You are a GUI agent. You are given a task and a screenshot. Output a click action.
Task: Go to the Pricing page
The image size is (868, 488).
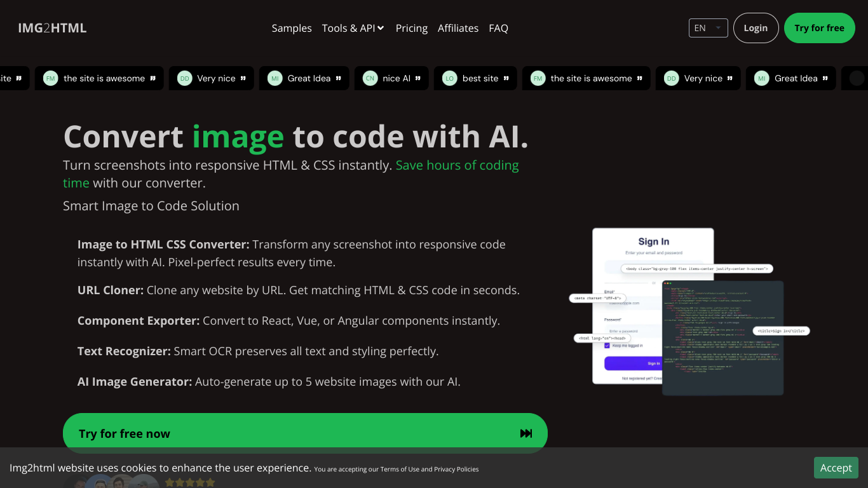coord(412,28)
